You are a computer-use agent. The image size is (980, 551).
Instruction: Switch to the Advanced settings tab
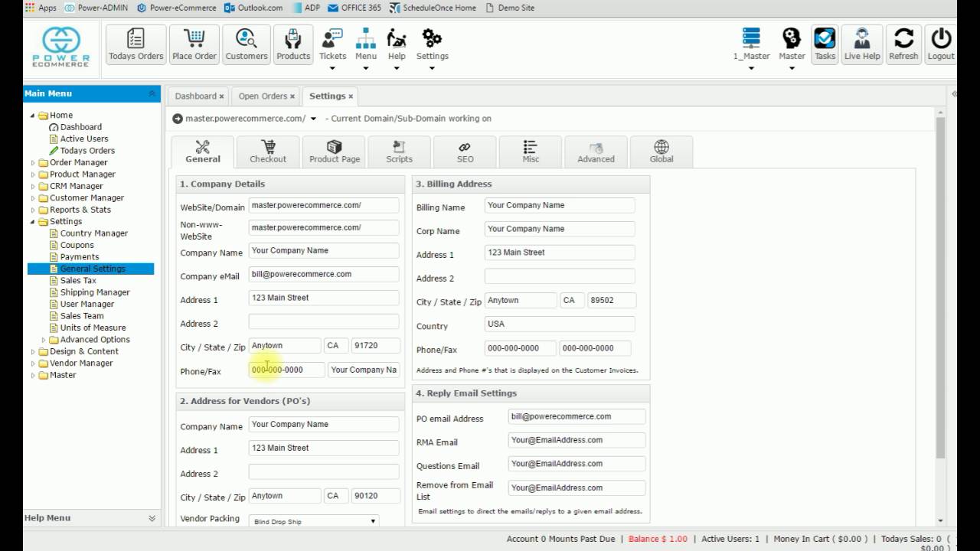[x=596, y=152]
